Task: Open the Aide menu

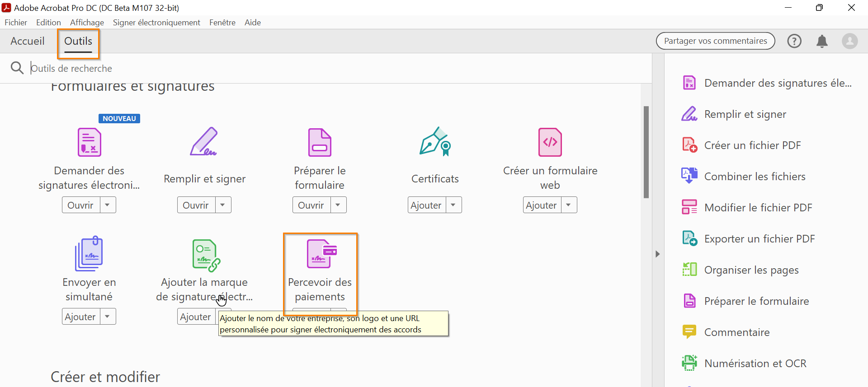Action: point(253,23)
